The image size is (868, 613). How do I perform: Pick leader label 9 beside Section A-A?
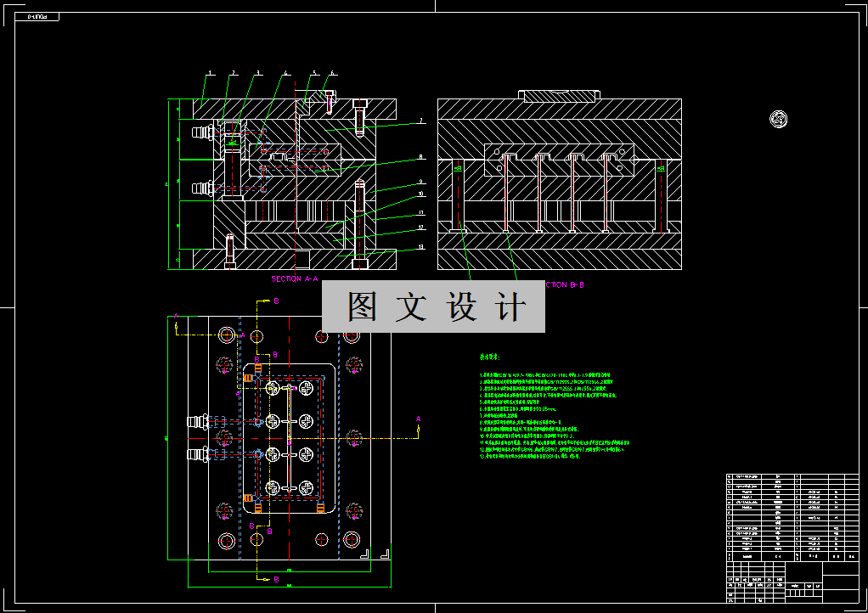420,182
